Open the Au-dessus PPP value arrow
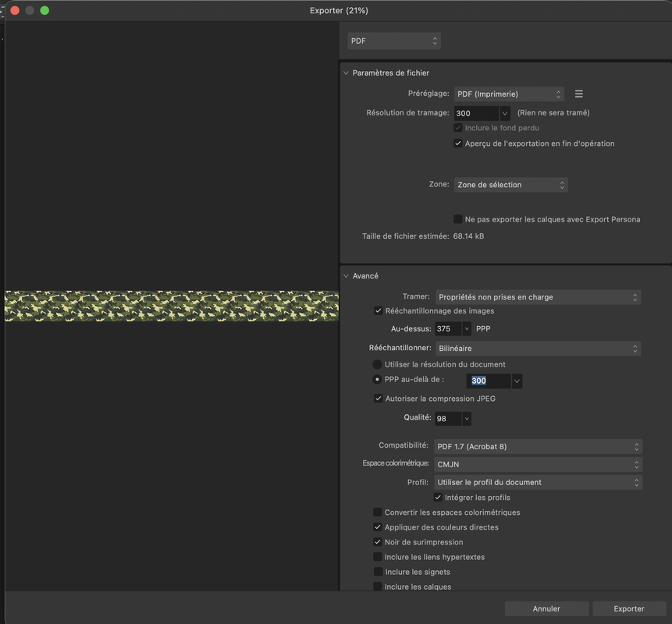The image size is (672, 624). click(x=467, y=328)
